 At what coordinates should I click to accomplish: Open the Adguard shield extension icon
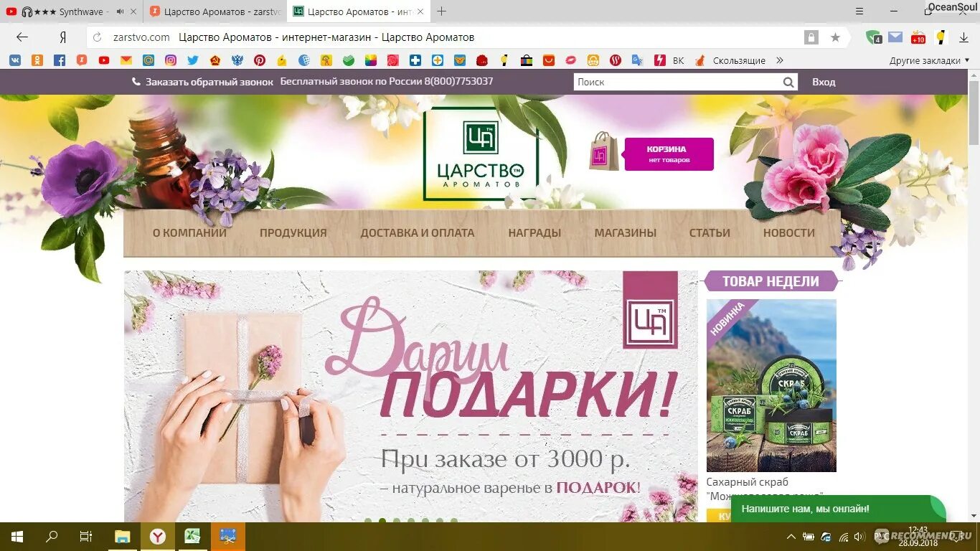(x=873, y=37)
